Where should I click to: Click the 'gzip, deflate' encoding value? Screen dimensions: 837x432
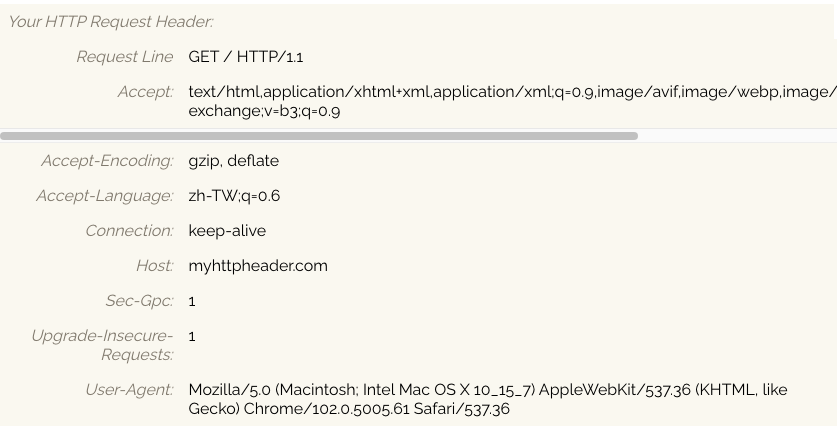[233, 161]
